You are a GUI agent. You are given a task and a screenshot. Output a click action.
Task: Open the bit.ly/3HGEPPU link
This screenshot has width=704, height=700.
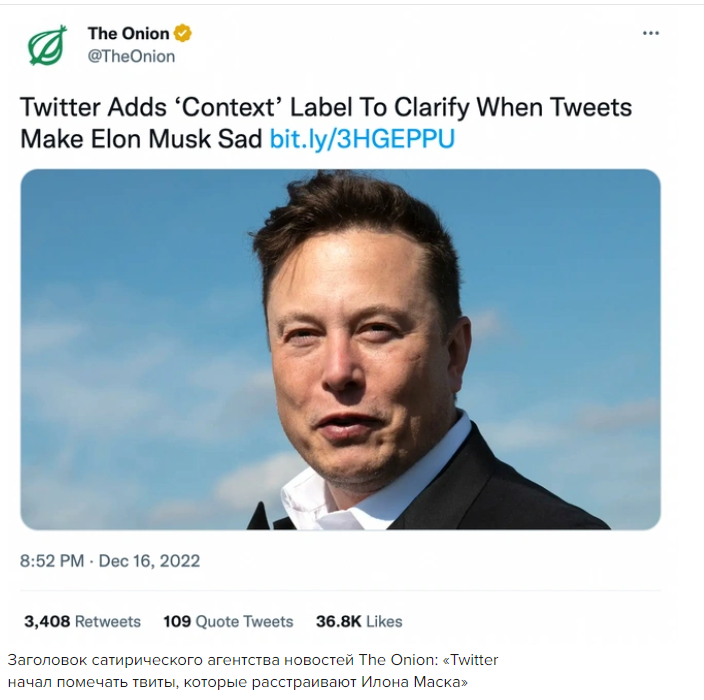(x=362, y=139)
